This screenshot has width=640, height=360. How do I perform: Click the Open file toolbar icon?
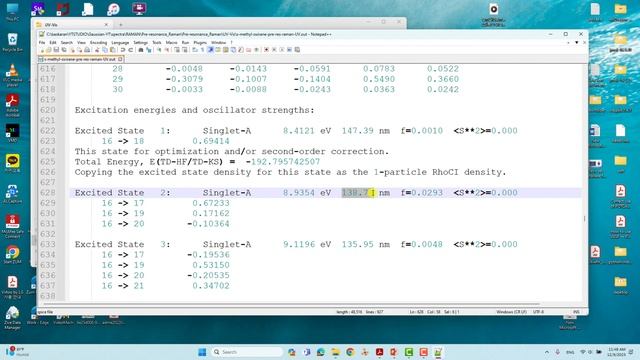click(x=49, y=50)
